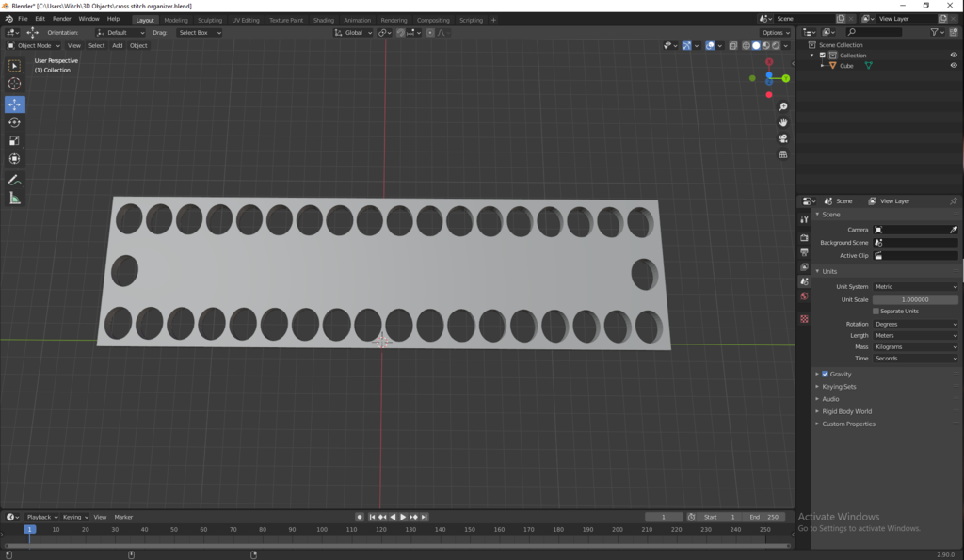The image size is (964, 560).
Task: Click the outliner filter funnel icon
Action: point(935,32)
